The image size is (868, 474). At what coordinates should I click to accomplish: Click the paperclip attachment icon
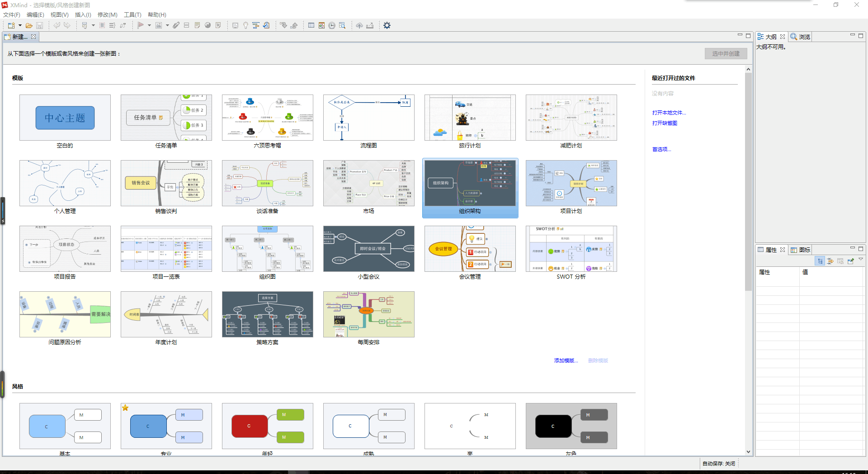point(176,26)
